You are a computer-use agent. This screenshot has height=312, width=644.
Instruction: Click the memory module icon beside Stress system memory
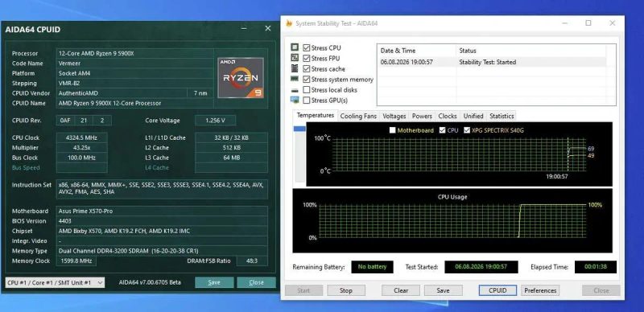pyautogui.click(x=295, y=79)
